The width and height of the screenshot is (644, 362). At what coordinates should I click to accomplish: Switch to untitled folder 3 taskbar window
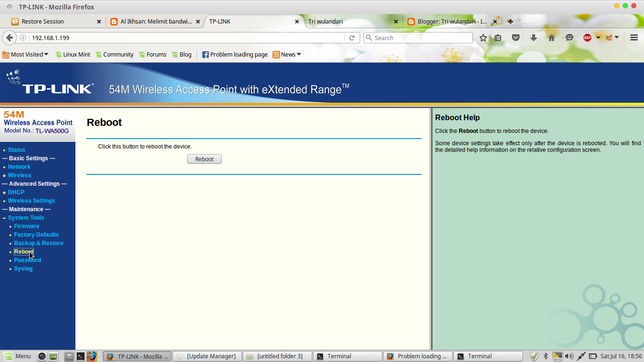coord(278,356)
